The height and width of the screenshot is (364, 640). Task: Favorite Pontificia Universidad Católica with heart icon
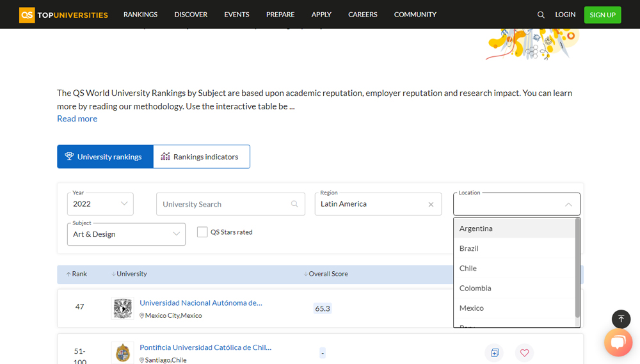click(x=525, y=352)
